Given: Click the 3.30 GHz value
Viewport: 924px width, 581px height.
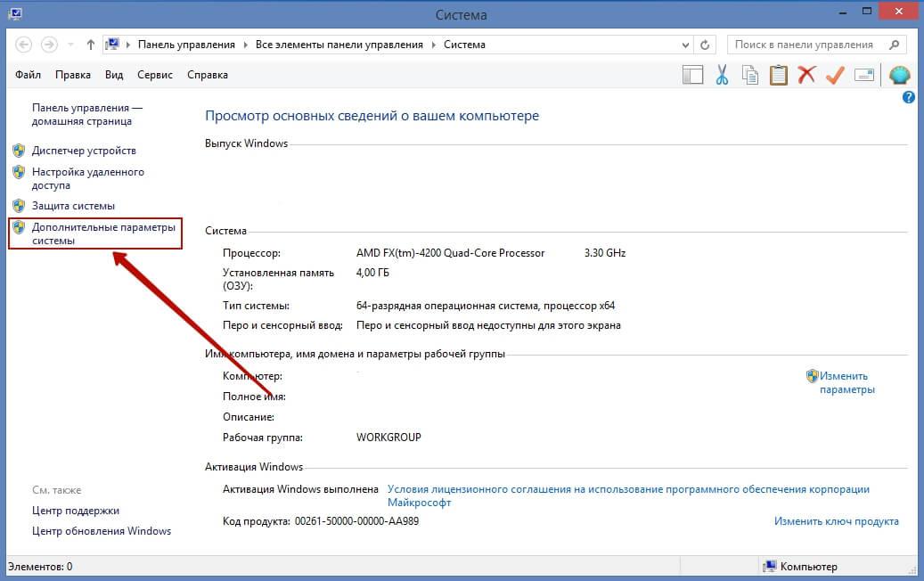Looking at the screenshot, I should 605,253.
